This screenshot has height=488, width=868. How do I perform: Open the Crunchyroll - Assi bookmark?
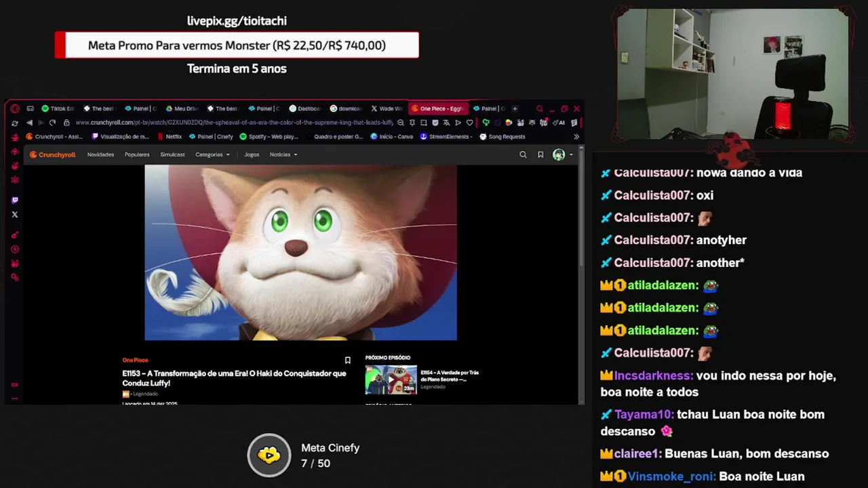pos(54,136)
